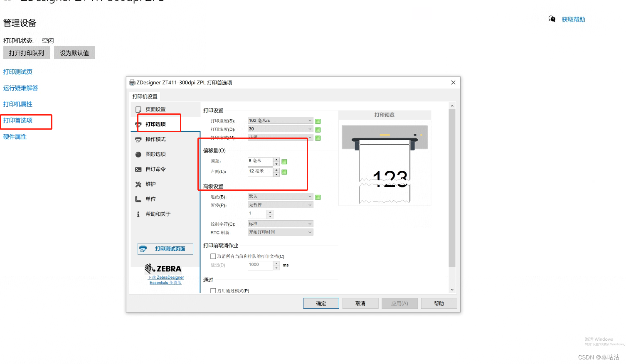626x364 pixels.
Task: Click the 顶部 offset field showing 8 毫米
Action: click(x=261, y=162)
